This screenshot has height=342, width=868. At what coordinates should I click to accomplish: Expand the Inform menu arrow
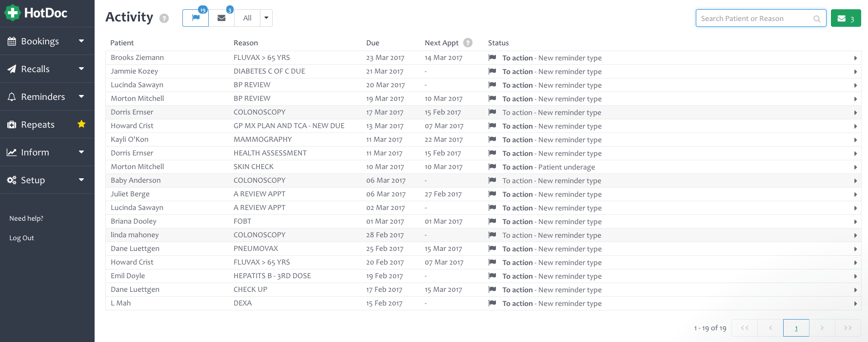pyautogui.click(x=81, y=152)
